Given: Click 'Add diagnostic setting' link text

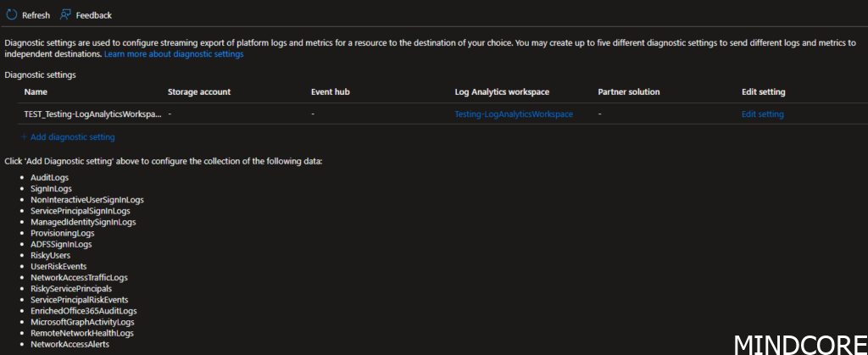Looking at the screenshot, I should [x=72, y=136].
